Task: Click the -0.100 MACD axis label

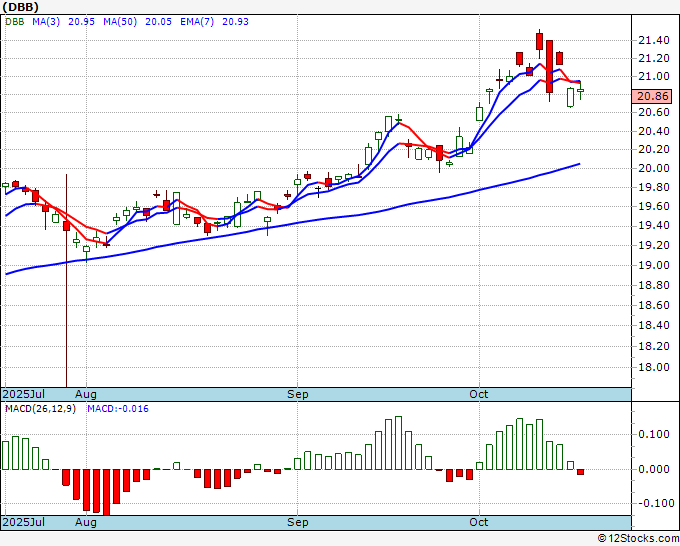Action: 654,503
